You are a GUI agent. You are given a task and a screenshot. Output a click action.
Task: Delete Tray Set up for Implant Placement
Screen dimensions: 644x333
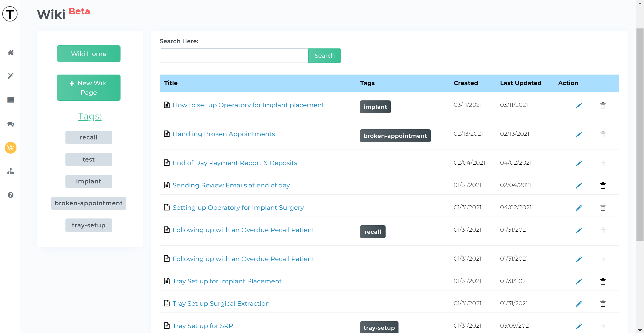pyautogui.click(x=603, y=281)
